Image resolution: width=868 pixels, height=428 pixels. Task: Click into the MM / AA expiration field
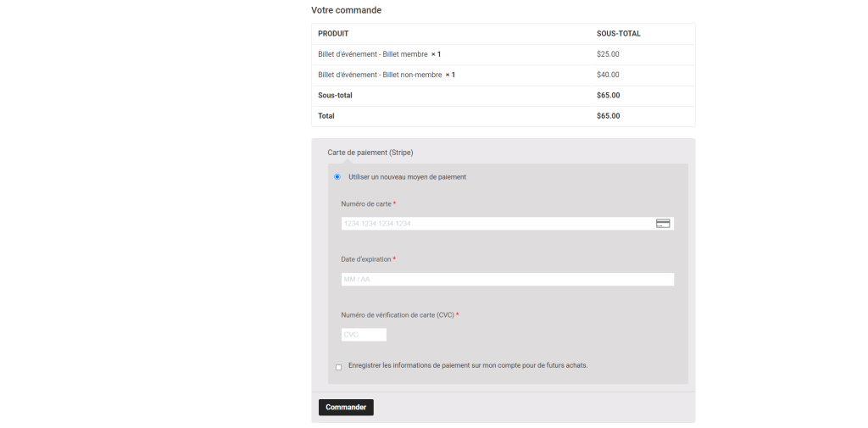[507, 280]
